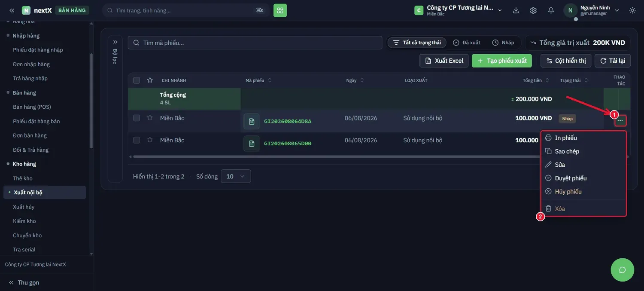
Task: Click the nextX logo icon
Action: pos(26,10)
